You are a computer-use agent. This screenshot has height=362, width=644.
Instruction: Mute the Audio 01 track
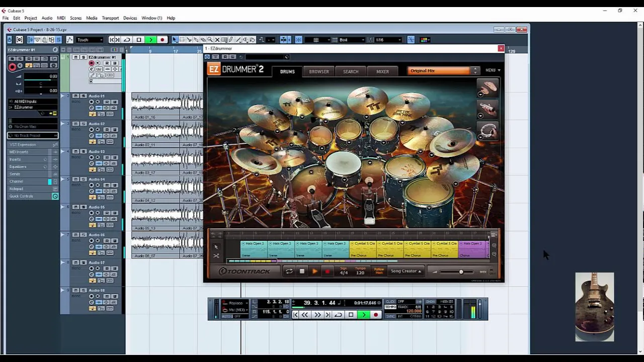(x=75, y=96)
